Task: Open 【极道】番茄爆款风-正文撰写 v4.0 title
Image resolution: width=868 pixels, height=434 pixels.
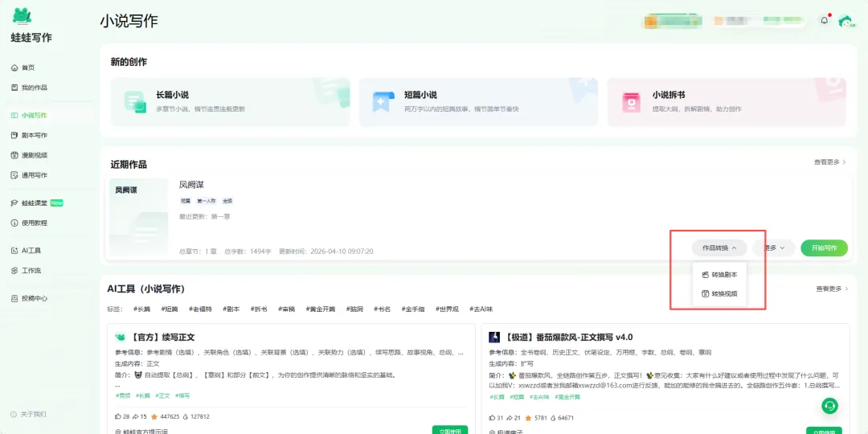Action: point(568,337)
